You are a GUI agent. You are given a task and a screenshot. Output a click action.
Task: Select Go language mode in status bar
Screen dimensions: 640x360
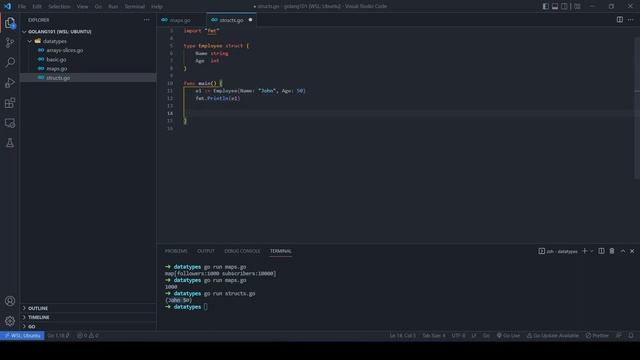[486, 336]
